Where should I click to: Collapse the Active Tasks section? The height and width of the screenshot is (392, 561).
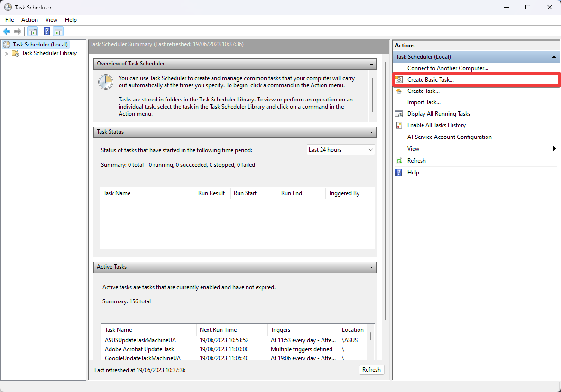pos(372,267)
